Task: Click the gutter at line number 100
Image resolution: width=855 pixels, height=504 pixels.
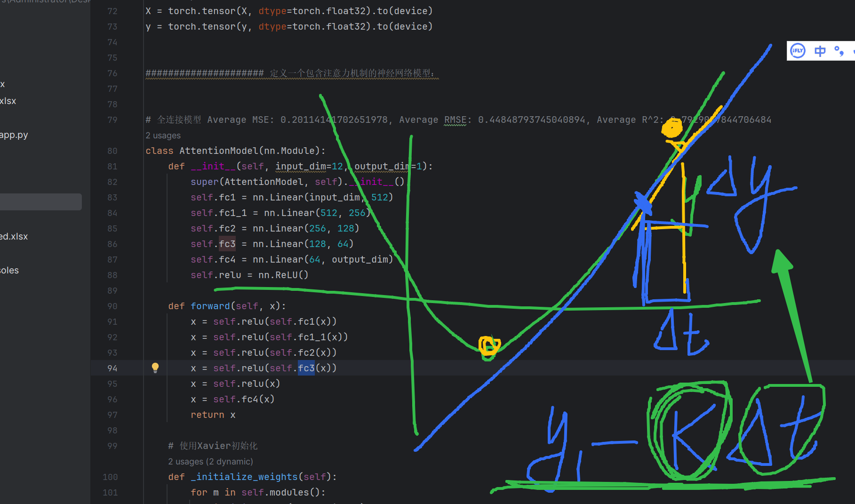Action: 110,477
